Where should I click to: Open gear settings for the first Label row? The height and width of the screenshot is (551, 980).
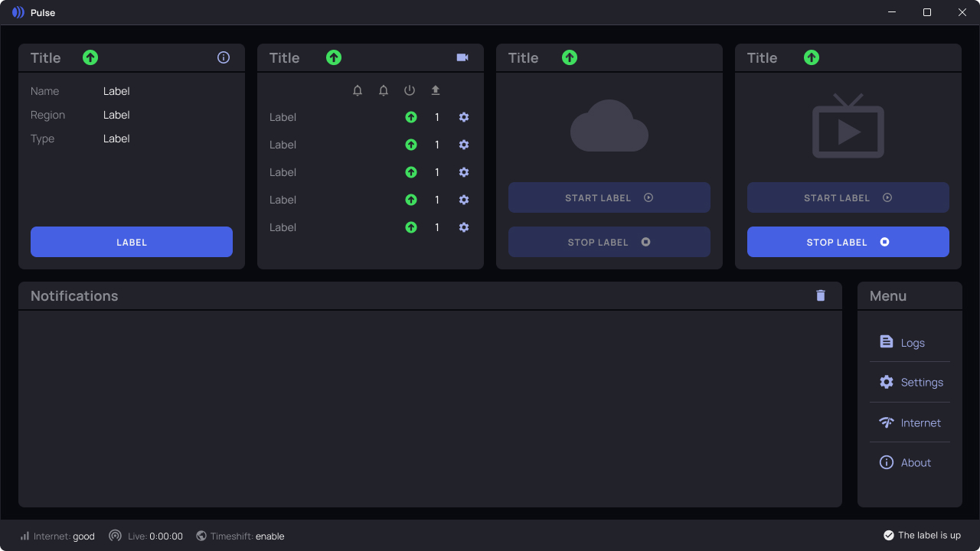coord(464,117)
